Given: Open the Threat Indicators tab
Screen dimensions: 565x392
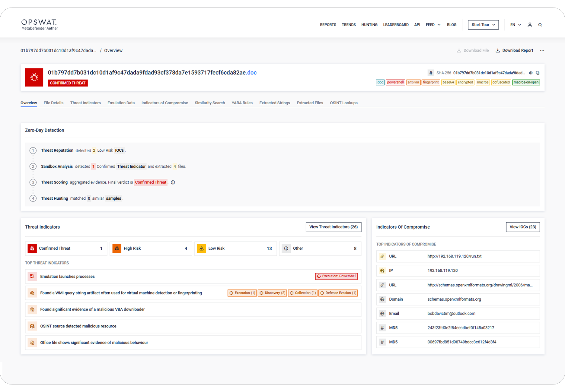Looking at the screenshot, I should [85, 103].
